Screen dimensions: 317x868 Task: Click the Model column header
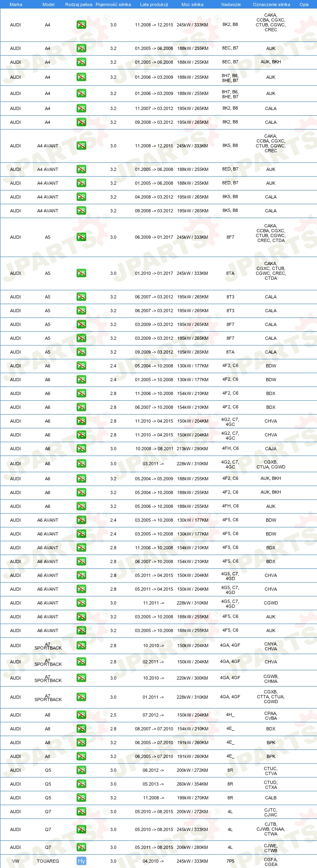click(49, 4)
